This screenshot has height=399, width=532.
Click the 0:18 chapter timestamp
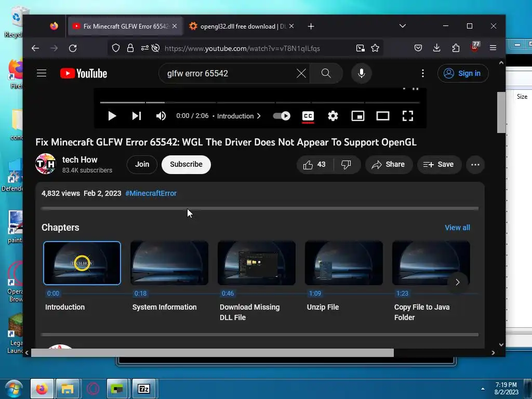coord(140,294)
